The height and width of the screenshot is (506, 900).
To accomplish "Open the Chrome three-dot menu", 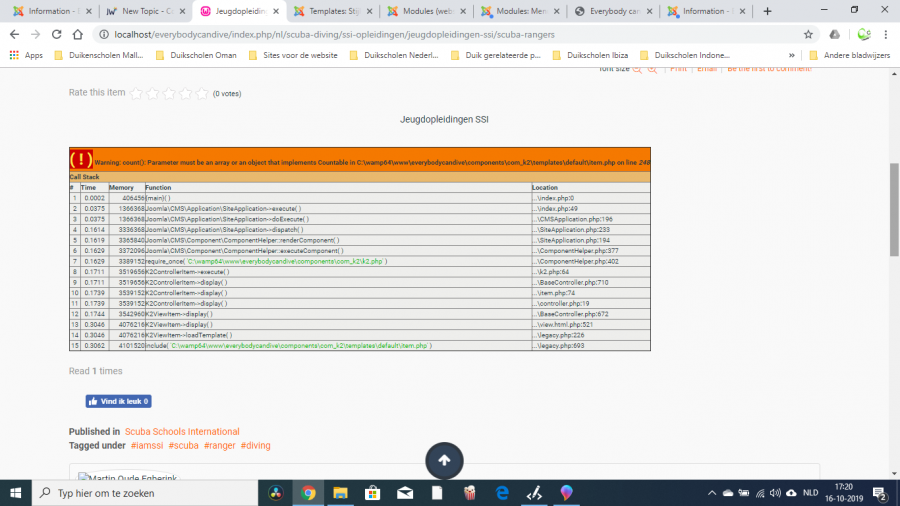I will point(886,34).
